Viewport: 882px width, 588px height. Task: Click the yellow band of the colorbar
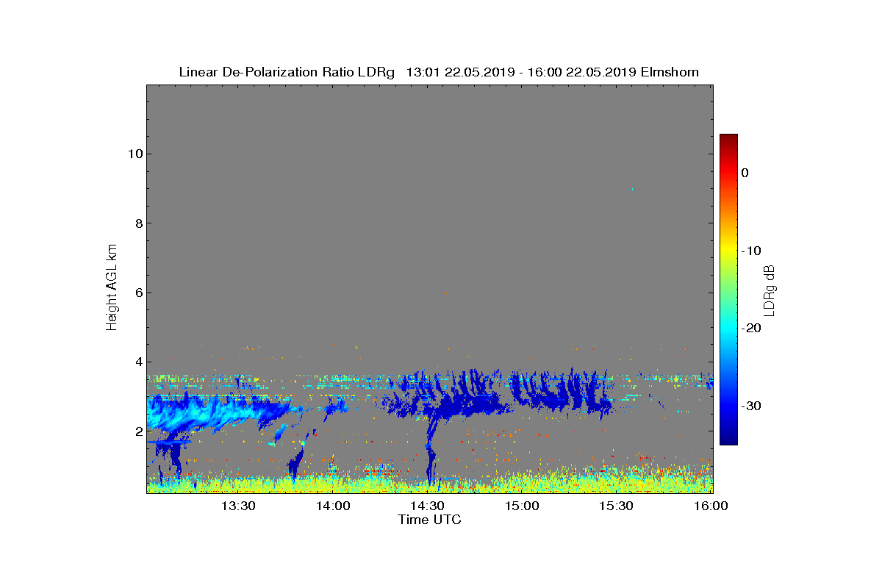[x=728, y=251]
